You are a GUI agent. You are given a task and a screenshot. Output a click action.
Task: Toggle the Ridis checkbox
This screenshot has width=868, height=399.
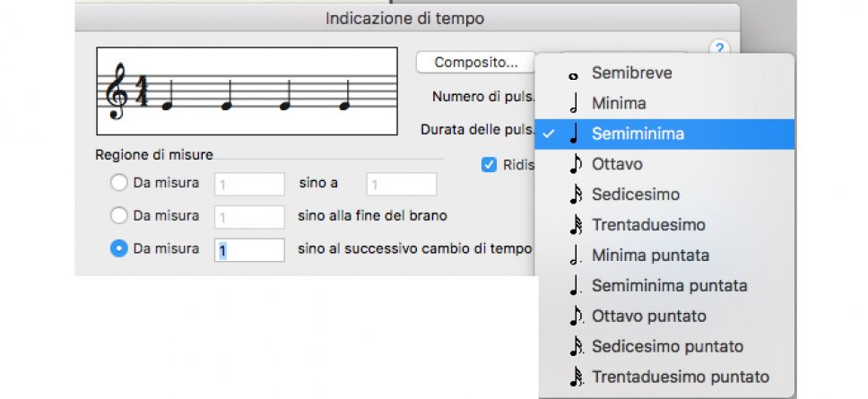coord(489,165)
